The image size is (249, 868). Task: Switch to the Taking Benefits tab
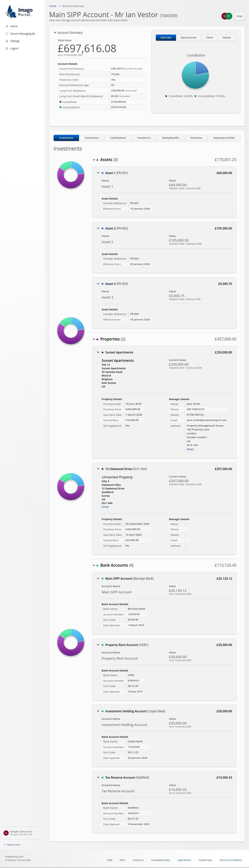[170, 138]
